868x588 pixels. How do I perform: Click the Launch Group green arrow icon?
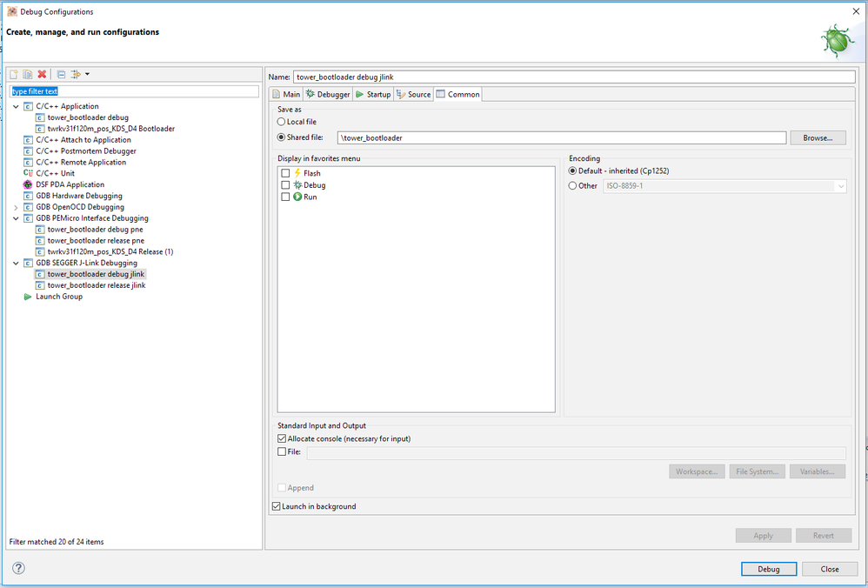coord(28,297)
